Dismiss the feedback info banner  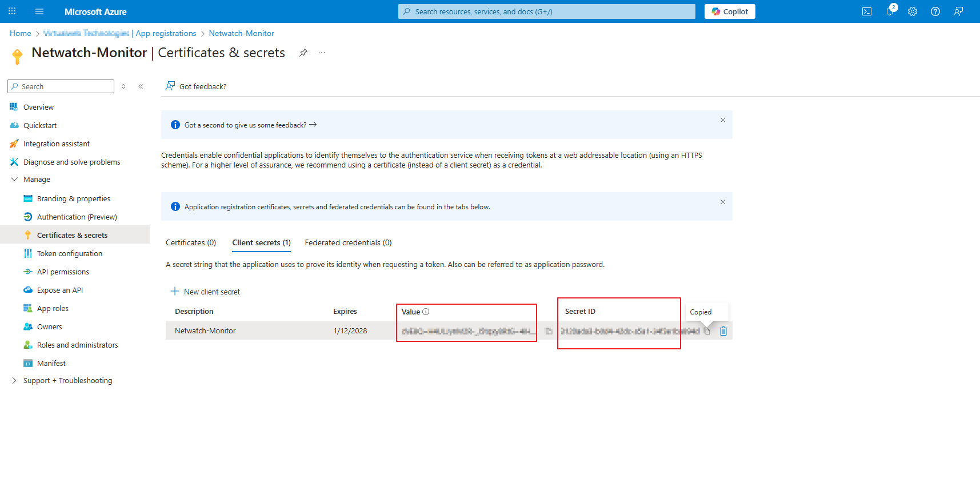coord(723,120)
